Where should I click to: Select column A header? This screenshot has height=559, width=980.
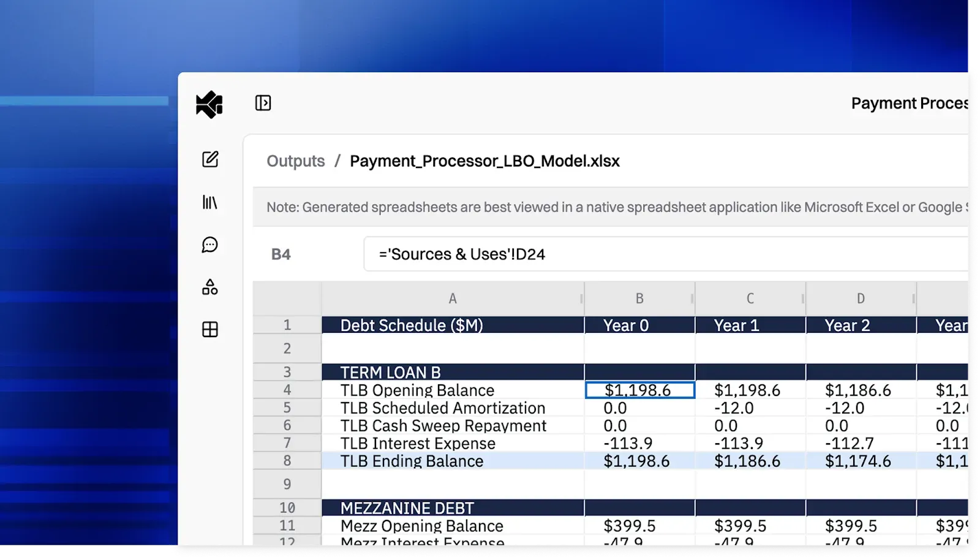pyautogui.click(x=453, y=299)
